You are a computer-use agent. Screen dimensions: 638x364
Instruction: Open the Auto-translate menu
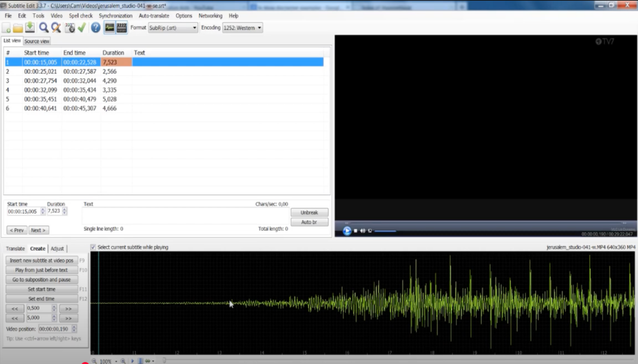point(154,15)
